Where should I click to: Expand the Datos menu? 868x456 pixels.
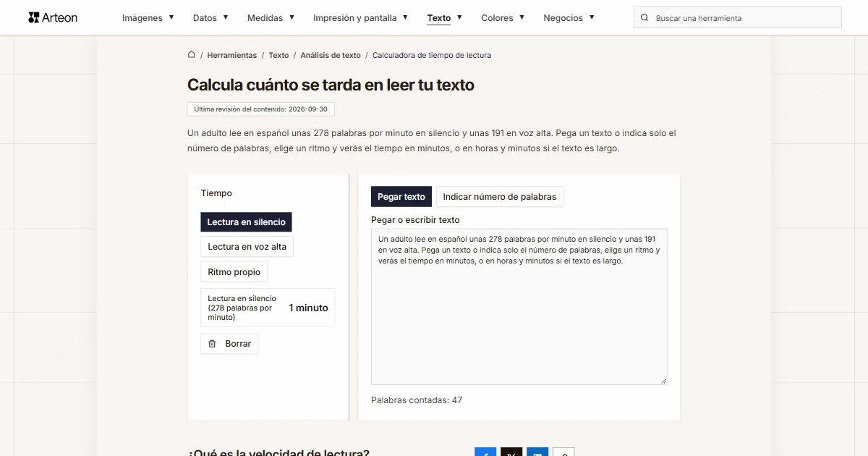point(210,17)
